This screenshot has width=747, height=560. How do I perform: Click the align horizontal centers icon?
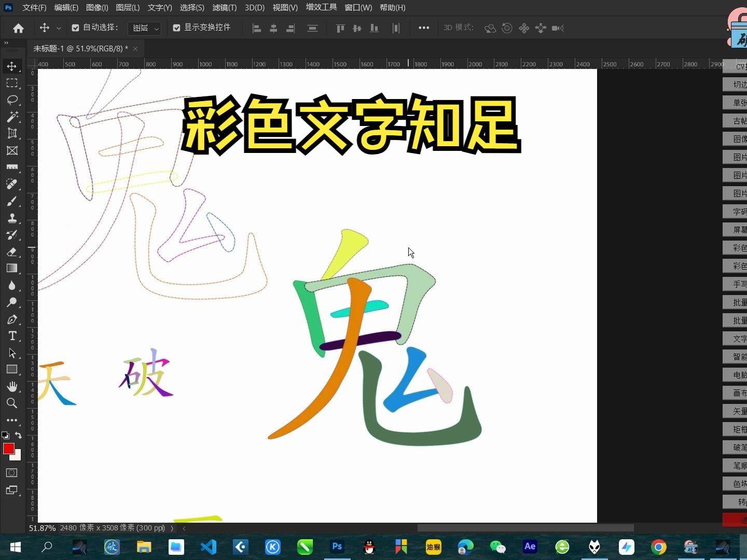[273, 28]
